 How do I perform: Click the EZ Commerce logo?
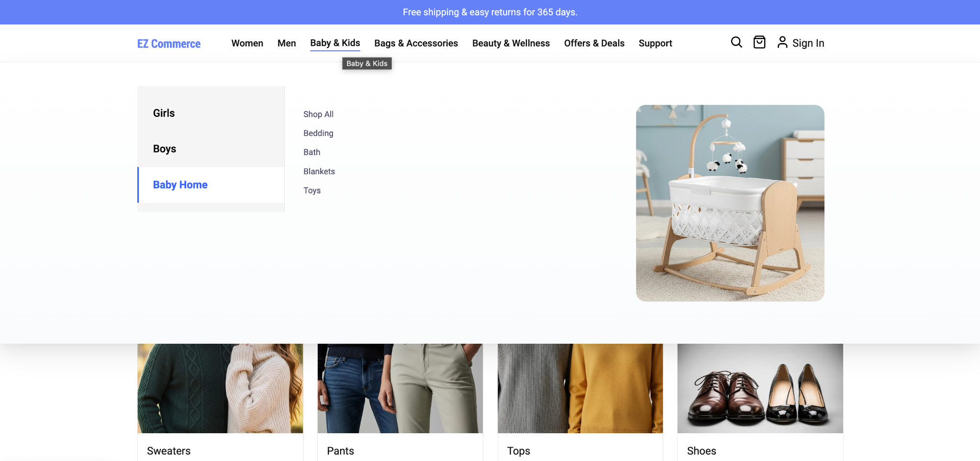coord(168,44)
